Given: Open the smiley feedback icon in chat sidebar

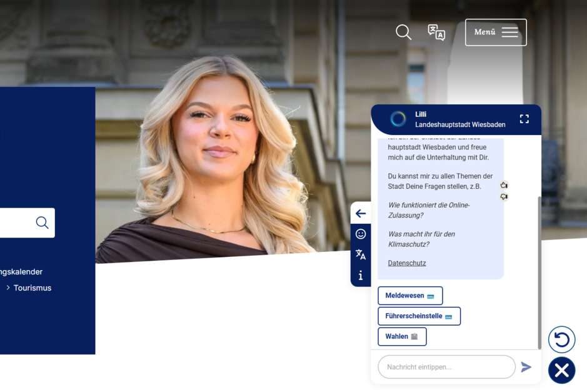Looking at the screenshot, I should point(361,234).
